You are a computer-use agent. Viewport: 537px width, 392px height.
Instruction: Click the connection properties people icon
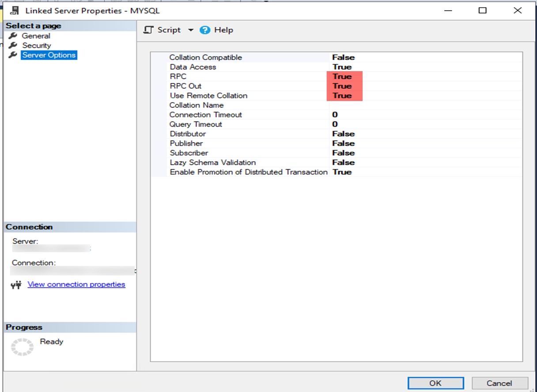pyautogui.click(x=16, y=285)
